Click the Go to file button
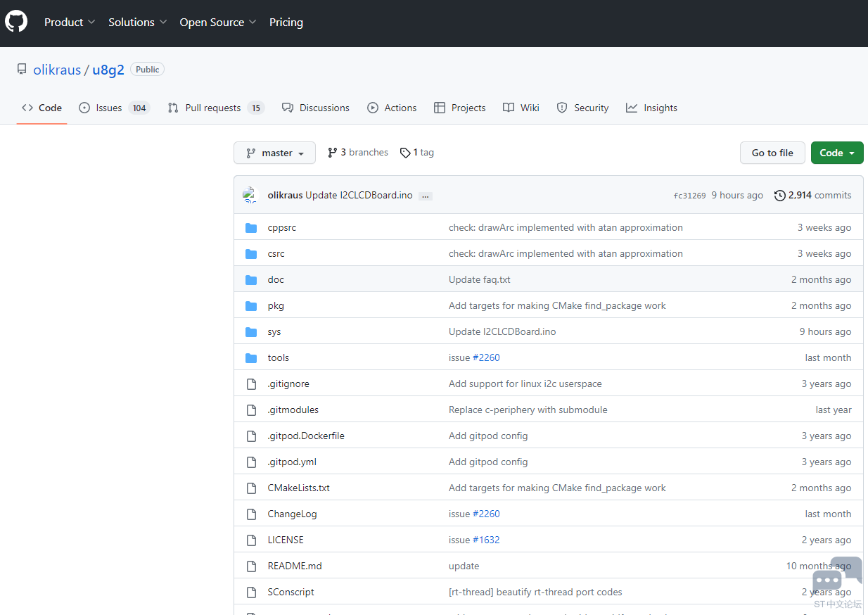 (x=772, y=153)
